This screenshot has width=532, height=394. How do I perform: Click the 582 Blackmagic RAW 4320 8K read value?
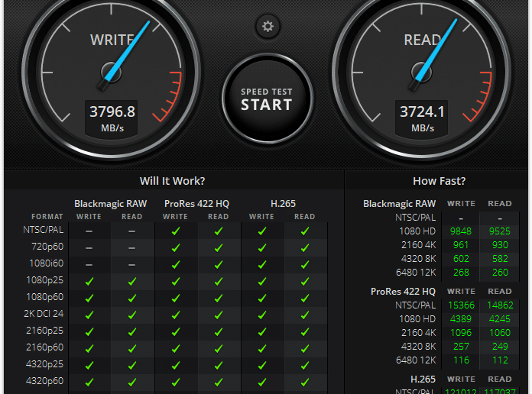point(500,259)
